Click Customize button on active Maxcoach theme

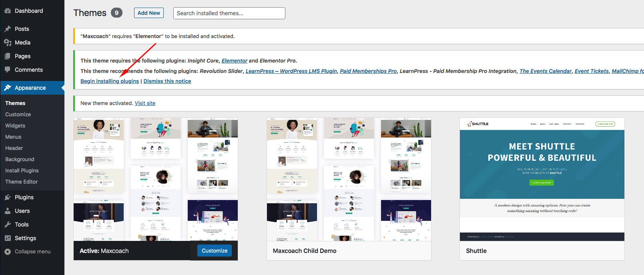[x=215, y=251]
